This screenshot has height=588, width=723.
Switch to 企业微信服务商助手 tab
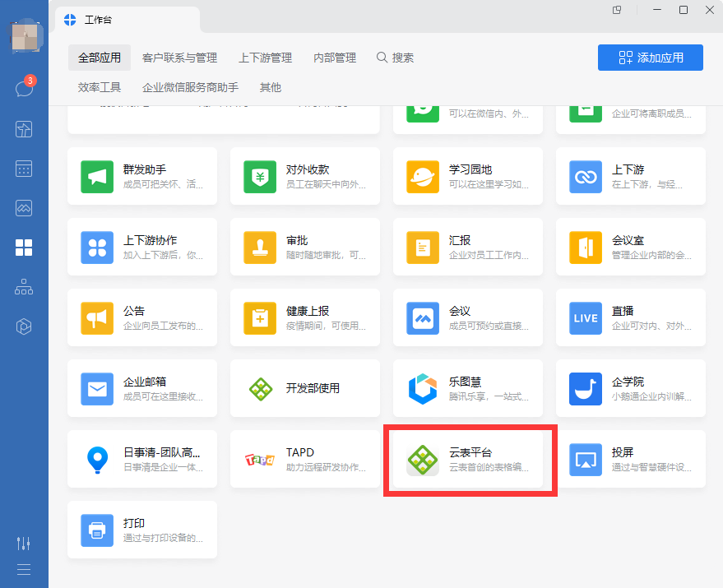pos(191,87)
